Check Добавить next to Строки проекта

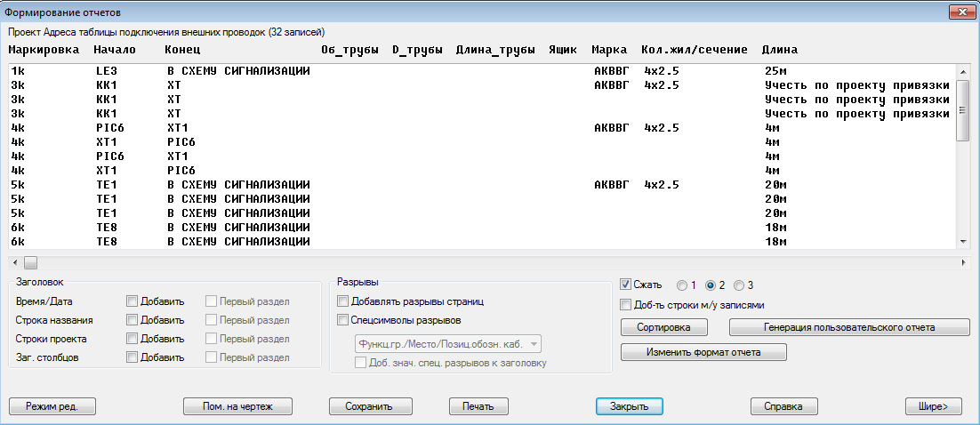132,339
